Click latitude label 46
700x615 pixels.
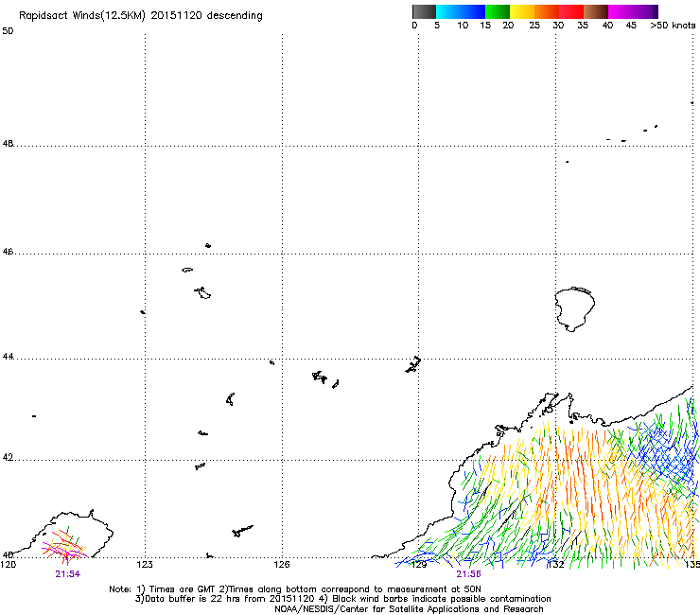click(x=8, y=252)
